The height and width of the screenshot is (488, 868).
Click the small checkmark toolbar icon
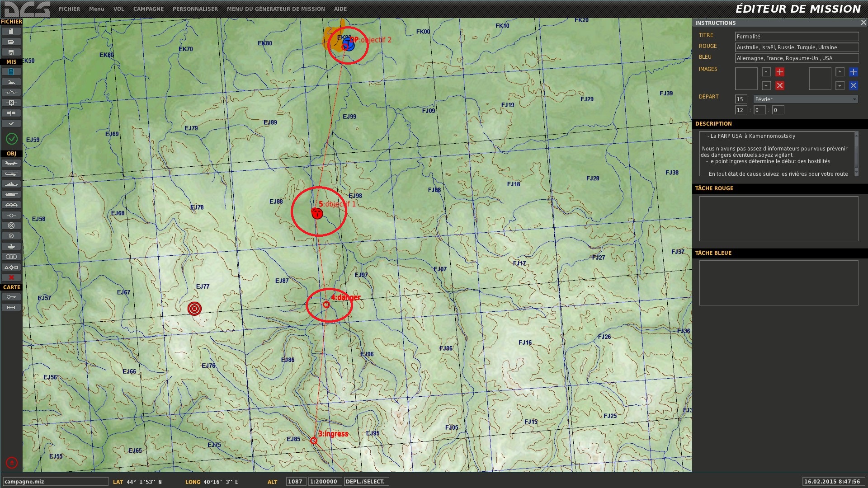tap(11, 123)
